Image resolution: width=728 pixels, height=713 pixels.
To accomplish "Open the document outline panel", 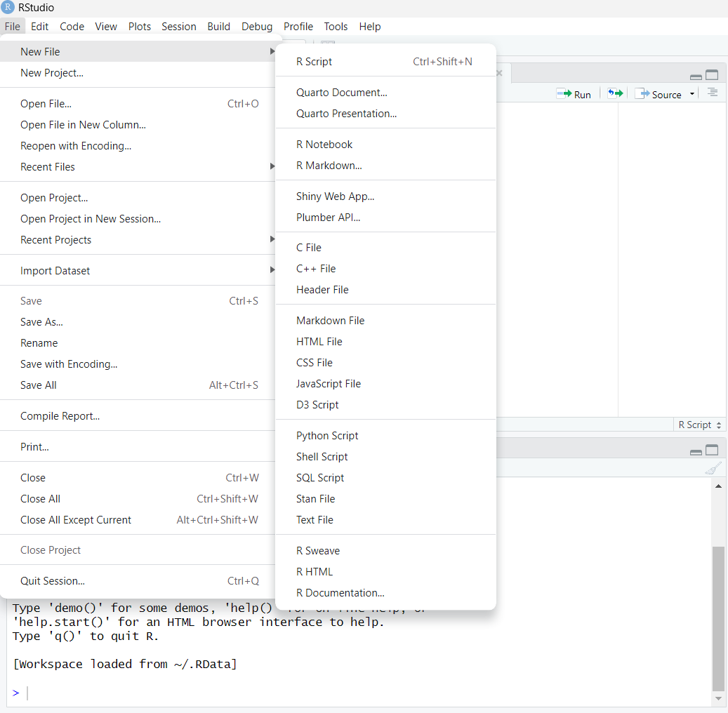I will point(712,93).
